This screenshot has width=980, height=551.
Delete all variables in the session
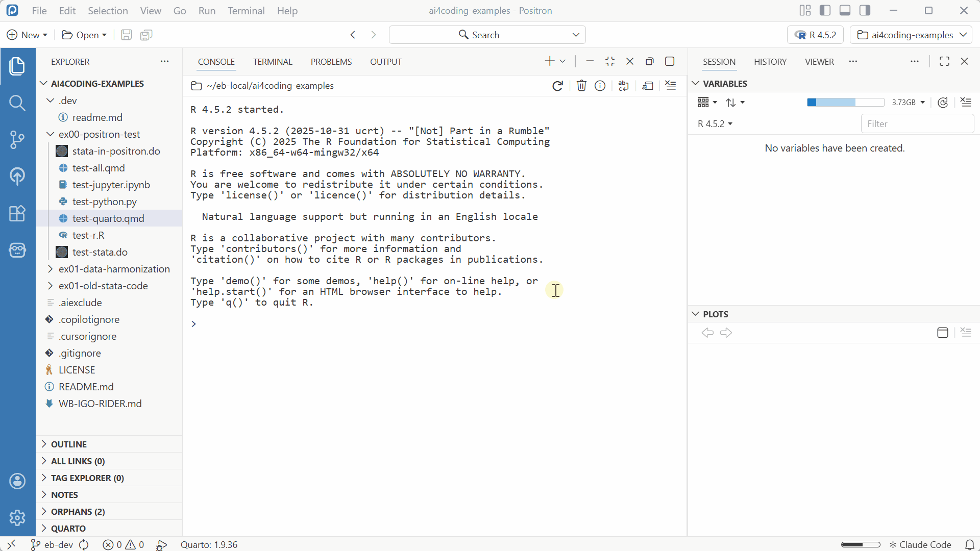[x=966, y=103]
